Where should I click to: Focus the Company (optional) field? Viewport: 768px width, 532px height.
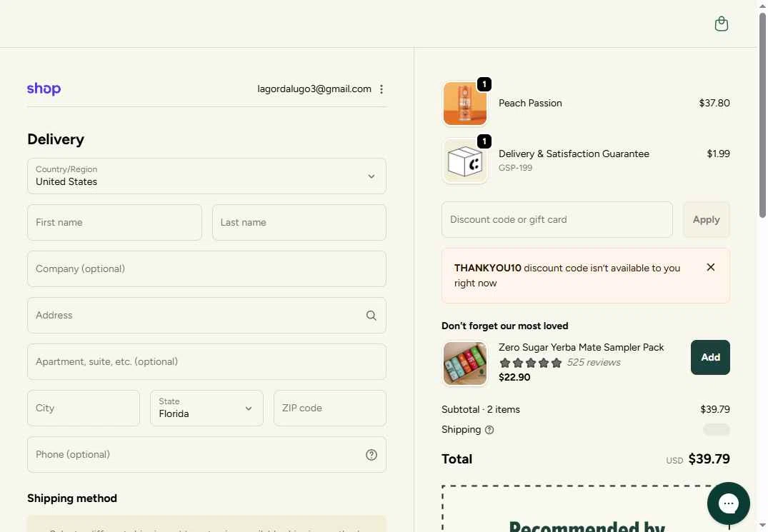(x=206, y=268)
